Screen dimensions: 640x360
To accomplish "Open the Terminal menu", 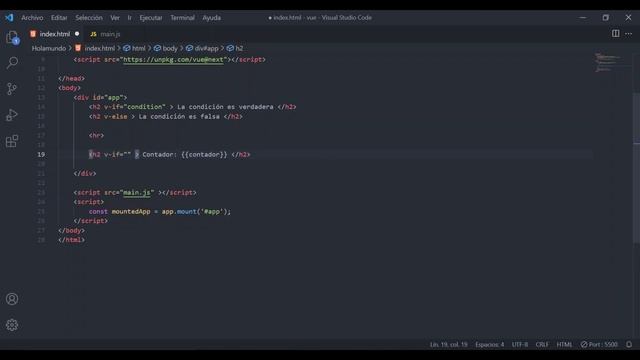I will pos(182,18).
